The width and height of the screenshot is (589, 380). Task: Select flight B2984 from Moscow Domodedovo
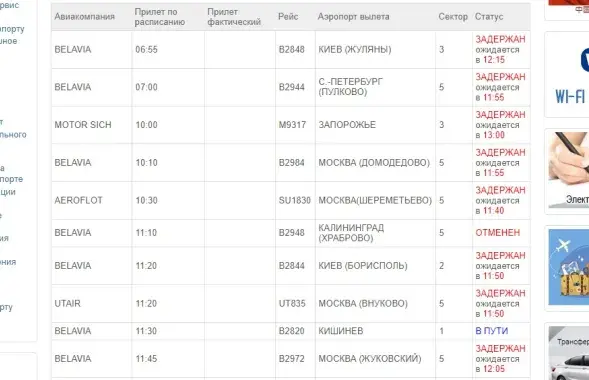point(291,163)
